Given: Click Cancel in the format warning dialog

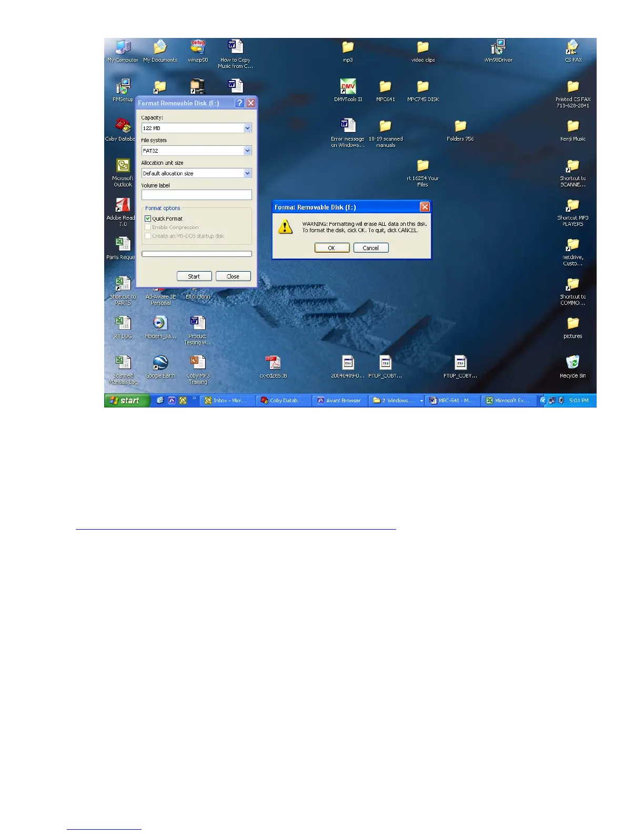Looking at the screenshot, I should tap(371, 248).
